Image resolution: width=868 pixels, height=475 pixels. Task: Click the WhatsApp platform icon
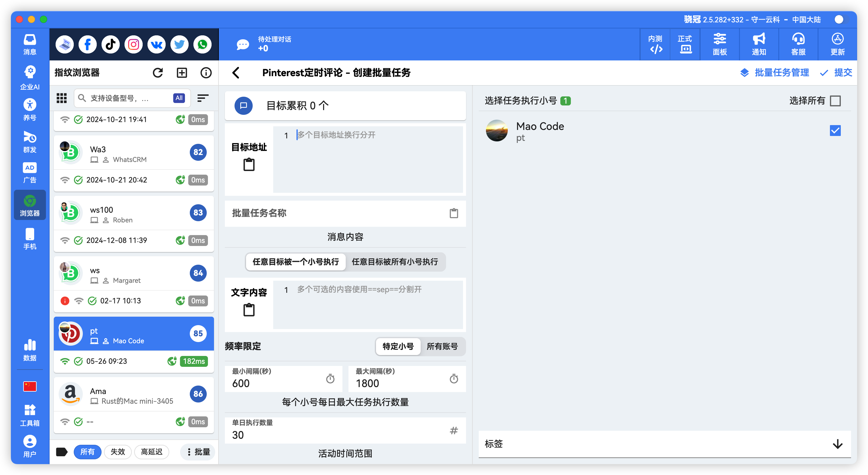202,44
